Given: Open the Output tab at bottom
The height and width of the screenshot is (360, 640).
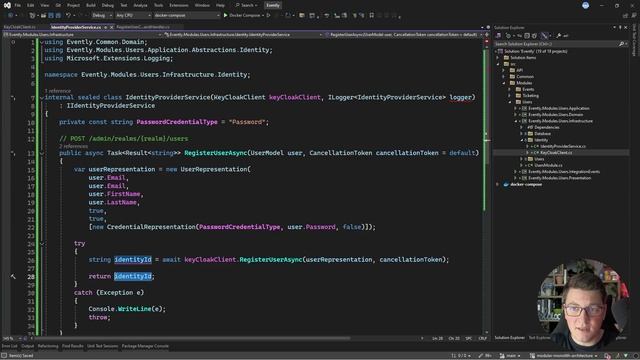Looking at the screenshot, I should pos(28,346).
